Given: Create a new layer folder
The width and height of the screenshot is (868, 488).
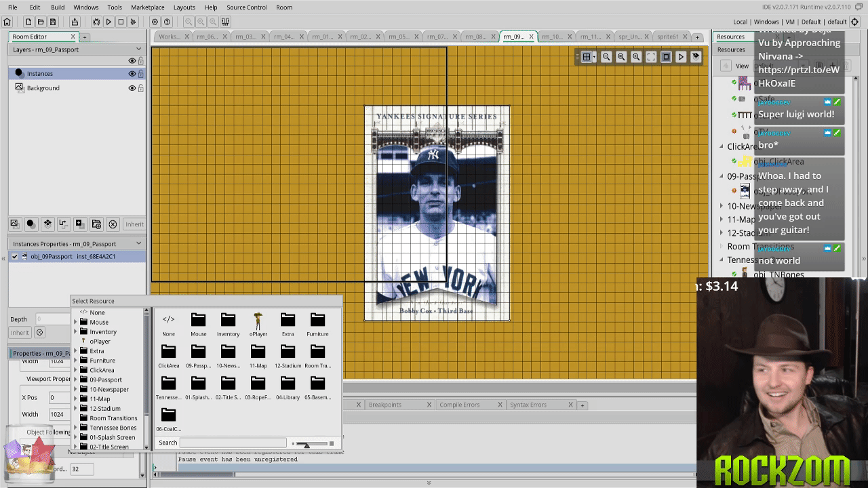Looking at the screenshot, I should click(96, 224).
